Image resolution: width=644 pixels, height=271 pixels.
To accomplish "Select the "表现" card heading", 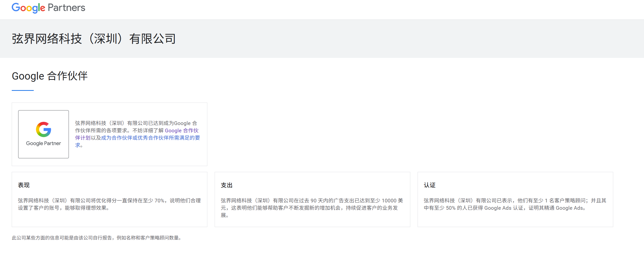I will tap(24, 185).
